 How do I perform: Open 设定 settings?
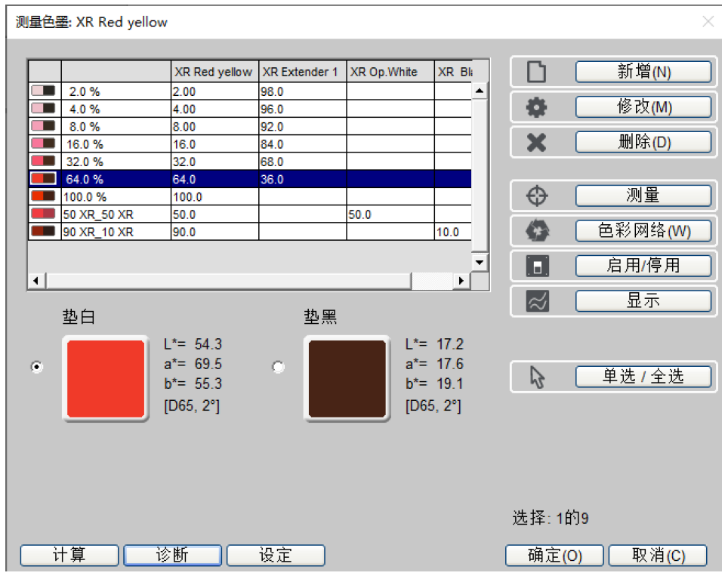point(276,556)
